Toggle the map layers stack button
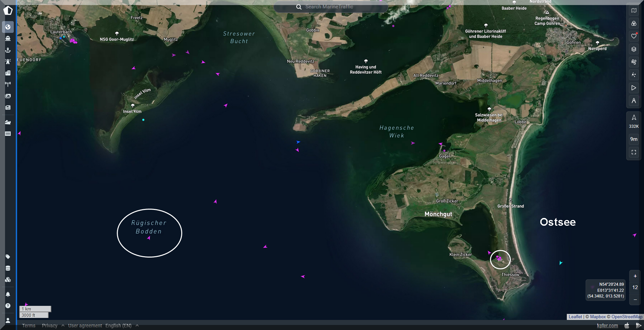The width and height of the screenshot is (644, 330). click(634, 49)
